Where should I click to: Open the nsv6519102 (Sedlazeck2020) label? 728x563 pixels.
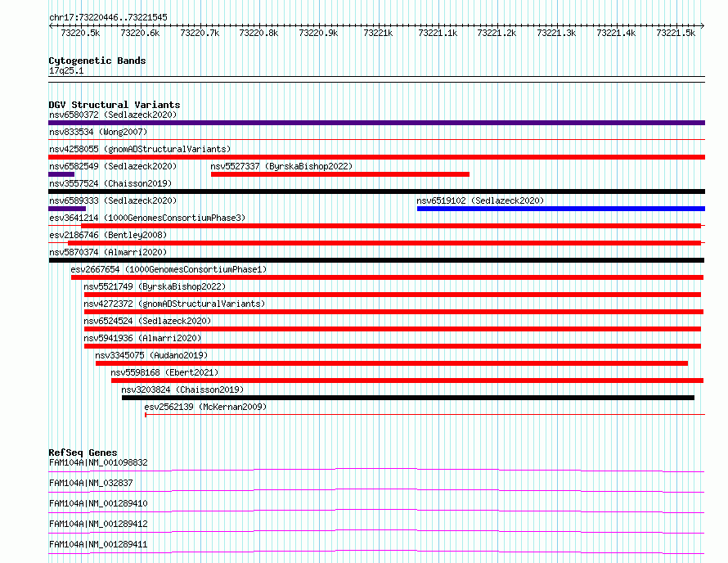[480, 200]
